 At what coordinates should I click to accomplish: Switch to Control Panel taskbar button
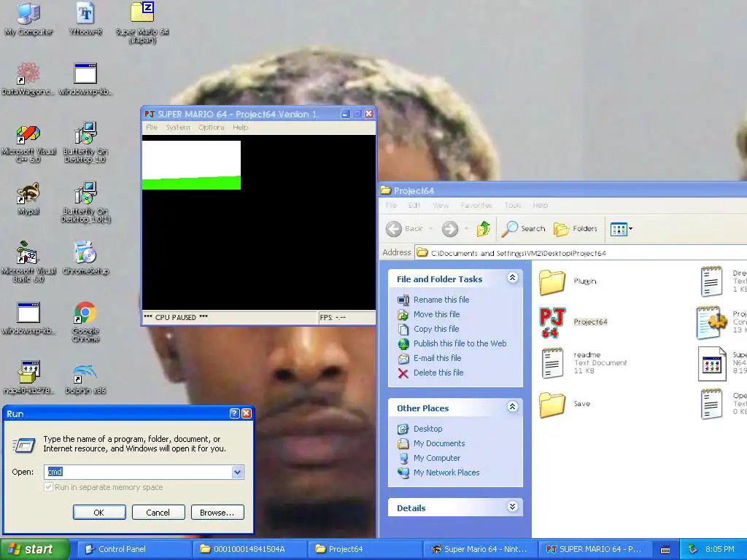133,549
